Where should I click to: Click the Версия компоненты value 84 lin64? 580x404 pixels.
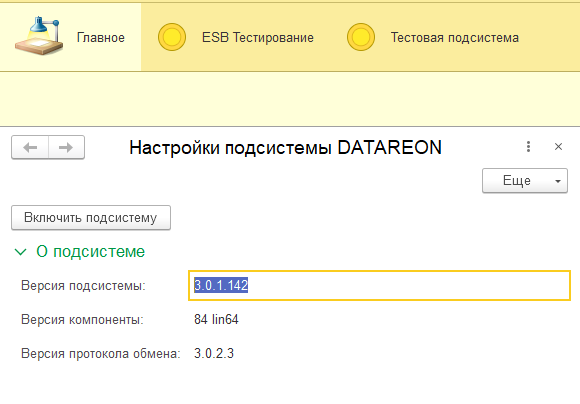(x=216, y=319)
